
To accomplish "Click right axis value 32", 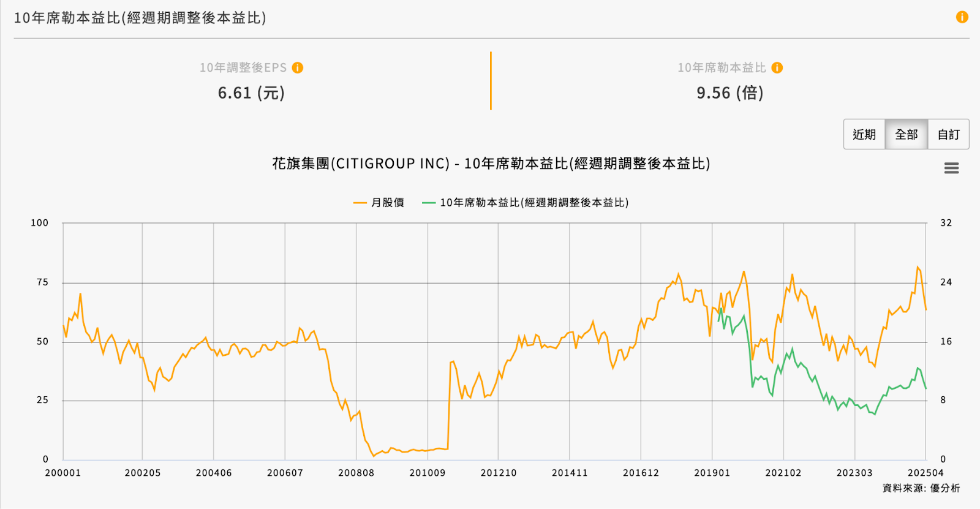I will (x=946, y=223).
